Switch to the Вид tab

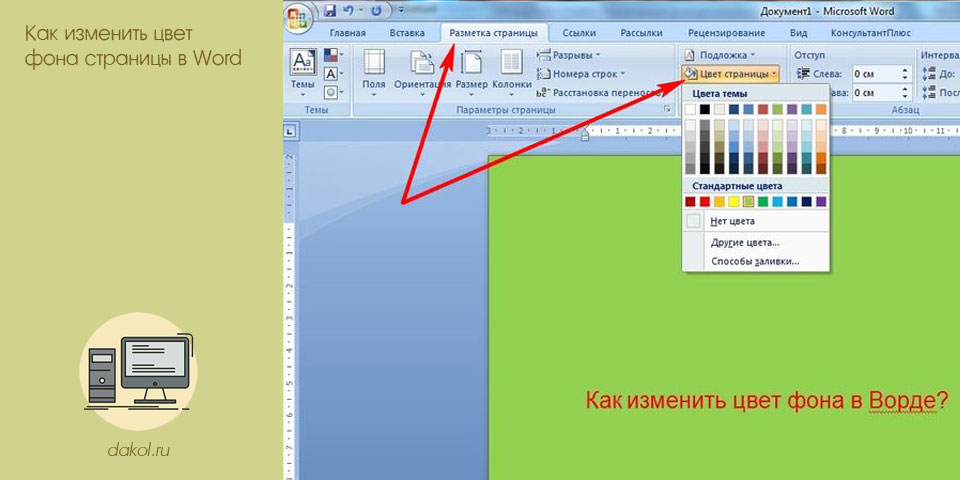pos(798,33)
